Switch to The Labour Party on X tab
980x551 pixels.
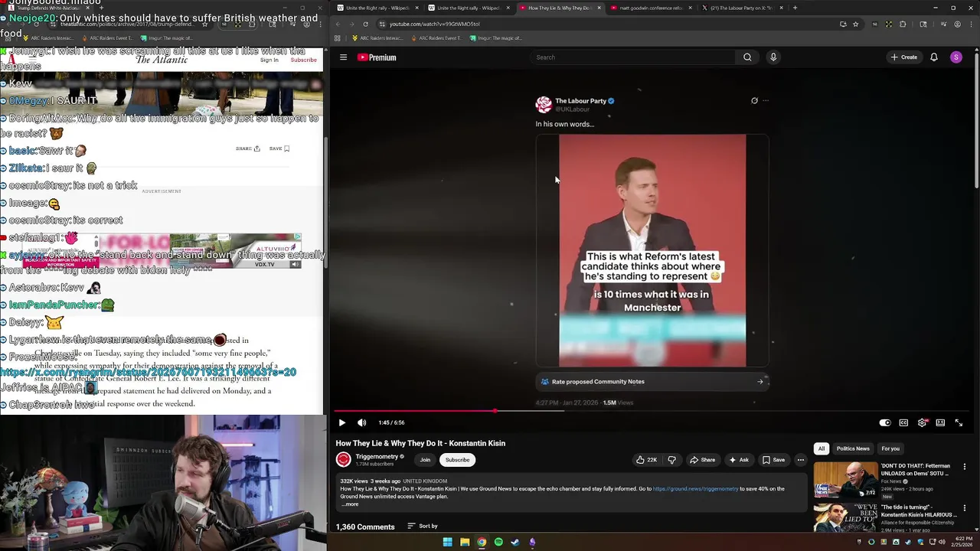(x=743, y=8)
